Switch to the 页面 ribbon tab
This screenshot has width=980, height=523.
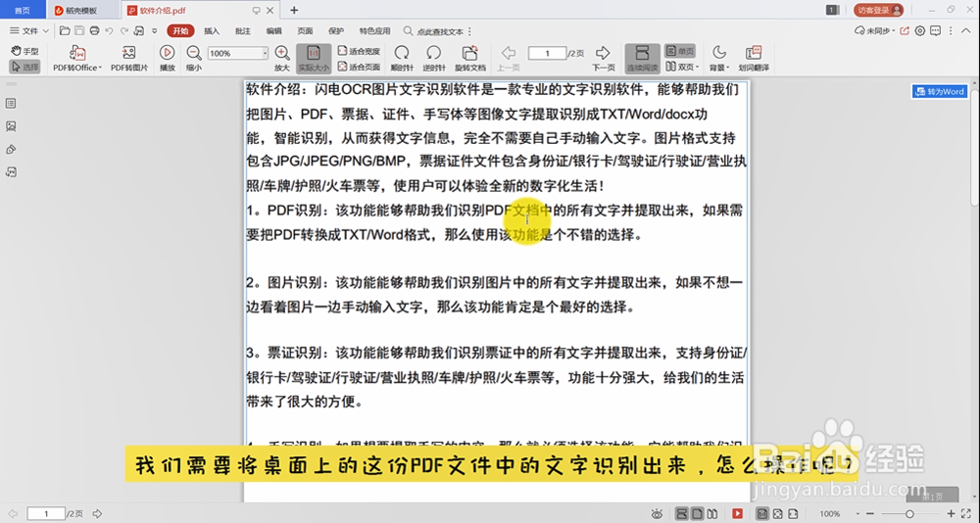point(305,30)
